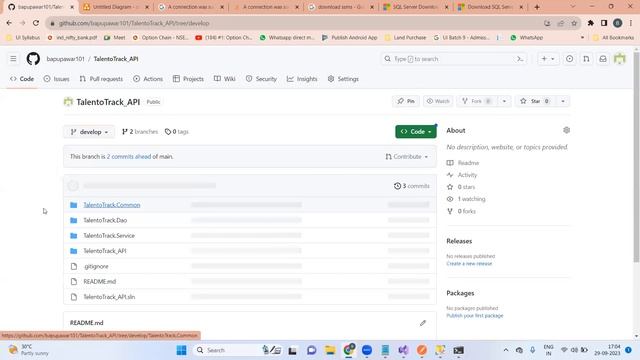The width and height of the screenshot is (640, 360).
Task: Open the TalentoTrack_API.sln file
Action: pyautogui.click(x=109, y=297)
